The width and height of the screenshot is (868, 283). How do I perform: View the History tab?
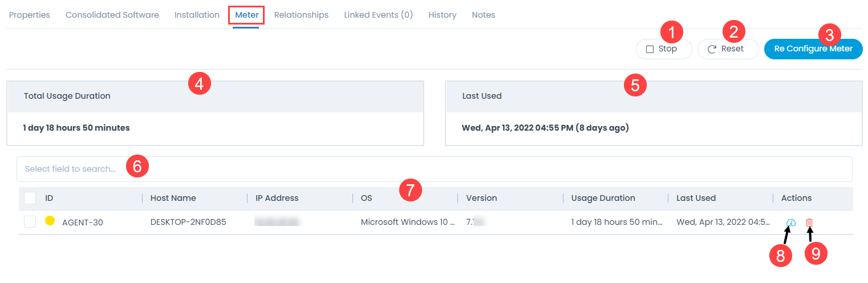pyautogui.click(x=442, y=15)
